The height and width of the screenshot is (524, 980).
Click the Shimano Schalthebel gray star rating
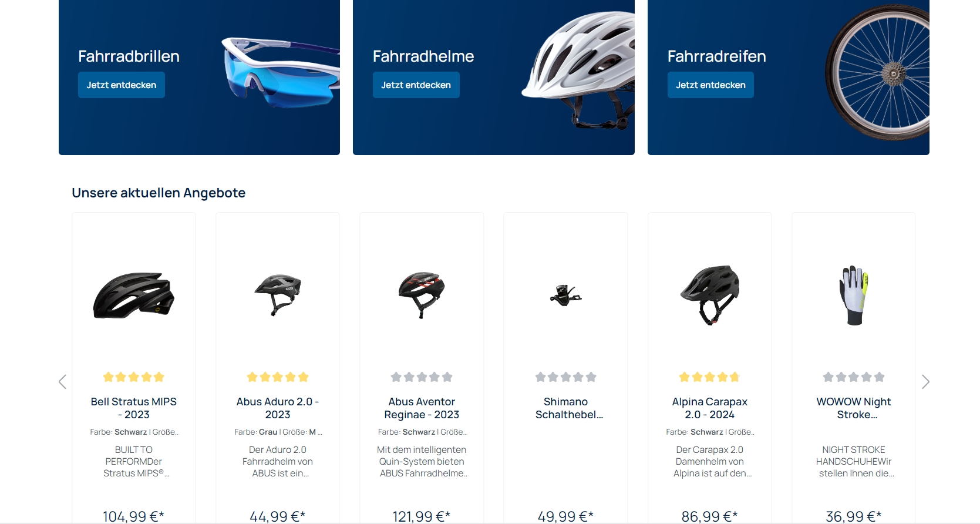[x=565, y=377]
